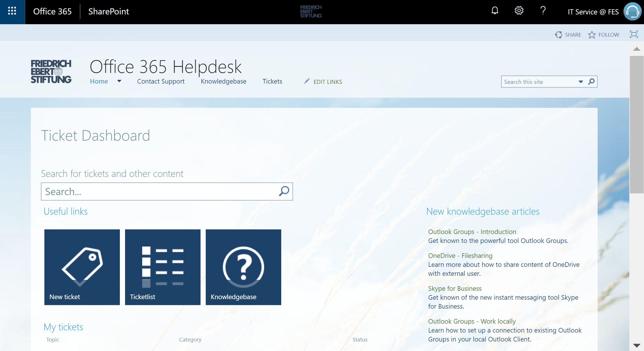The width and height of the screenshot is (644, 351).
Task: Click the Ticket Dashboard page title
Action: point(96,135)
